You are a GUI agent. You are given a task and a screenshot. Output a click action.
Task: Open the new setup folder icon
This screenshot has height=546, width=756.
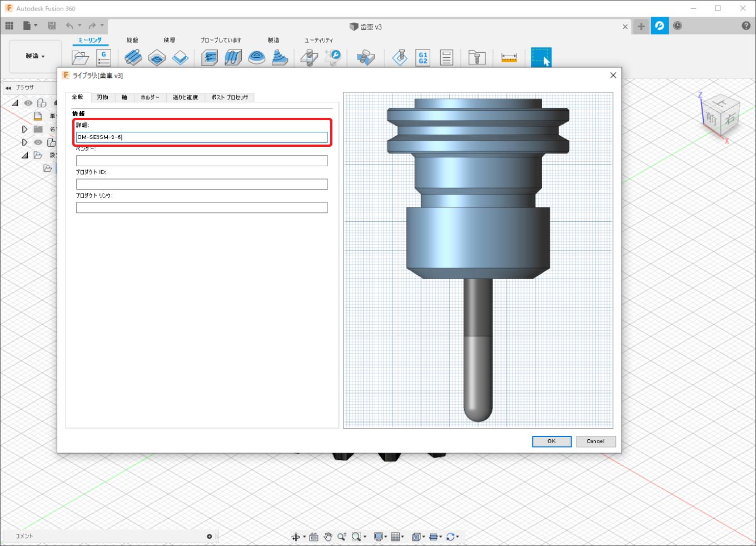coord(80,58)
